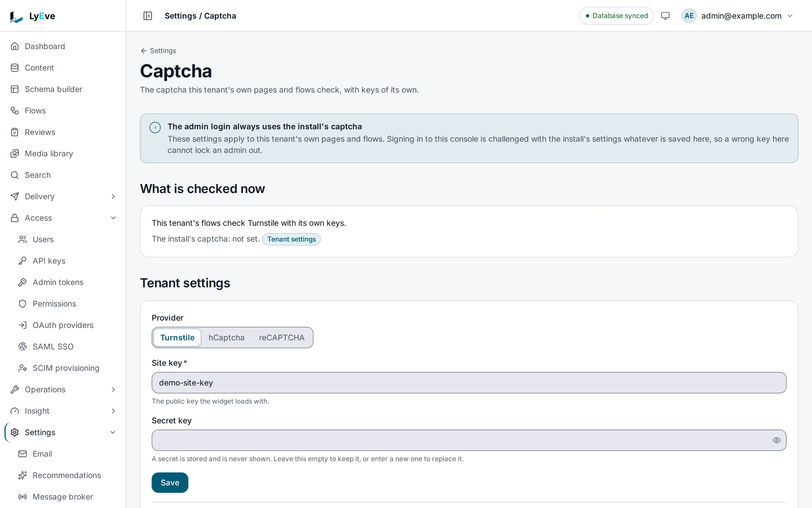Click the 'What is checked now' heading
Viewport: 812px width, 508px height.
(202, 189)
